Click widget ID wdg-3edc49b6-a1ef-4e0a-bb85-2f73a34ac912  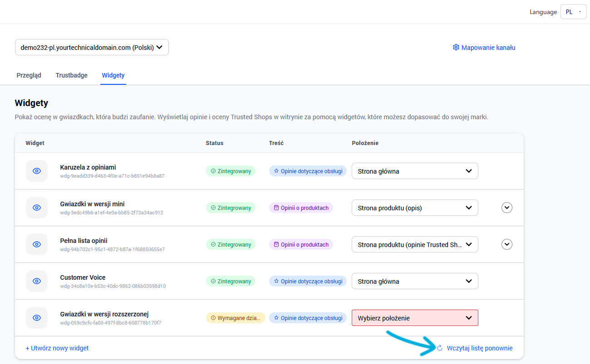pos(112,213)
